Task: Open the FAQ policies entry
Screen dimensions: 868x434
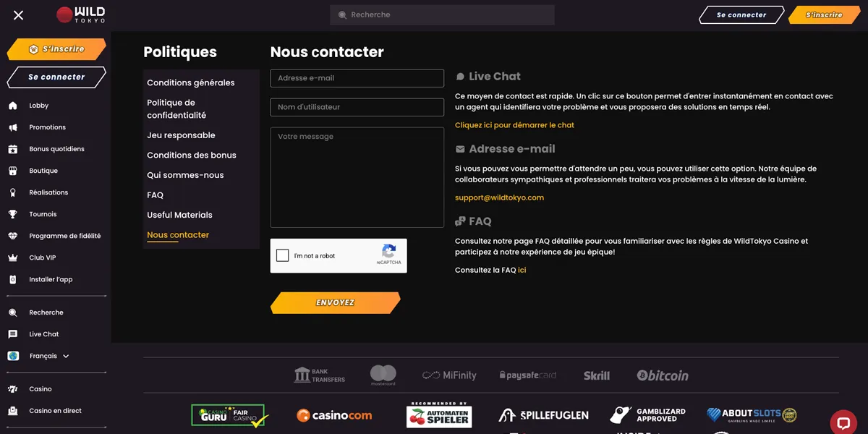Action: (x=155, y=195)
